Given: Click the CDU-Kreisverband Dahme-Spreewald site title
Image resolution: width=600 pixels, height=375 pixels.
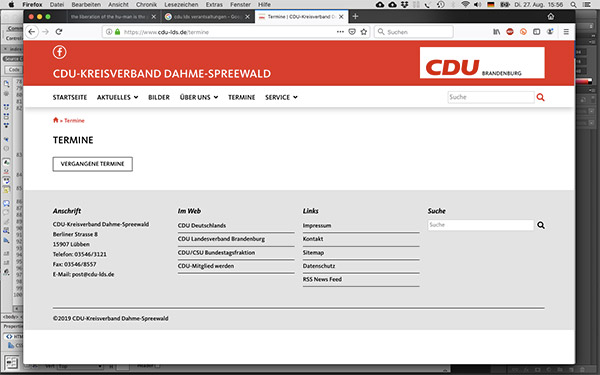Looking at the screenshot, I should click(x=162, y=73).
